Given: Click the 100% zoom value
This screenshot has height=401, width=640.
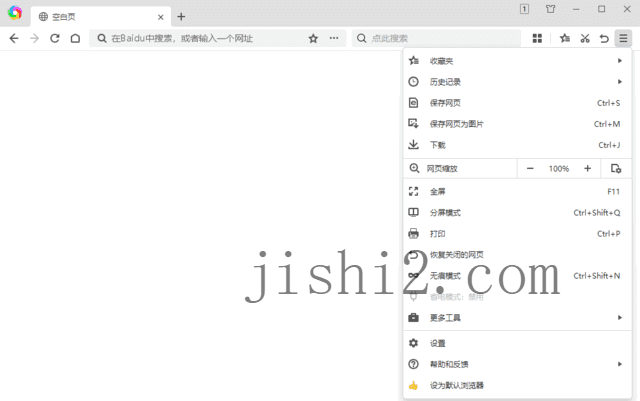Looking at the screenshot, I should click(559, 169).
